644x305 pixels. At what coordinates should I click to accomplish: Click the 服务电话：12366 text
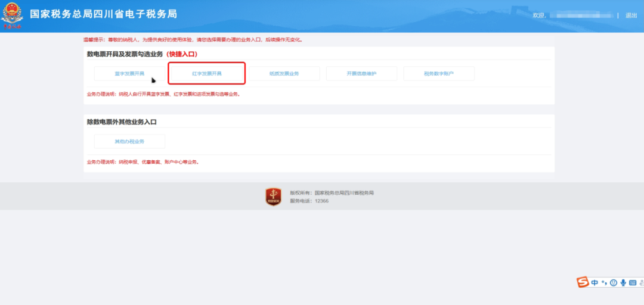[x=309, y=201]
